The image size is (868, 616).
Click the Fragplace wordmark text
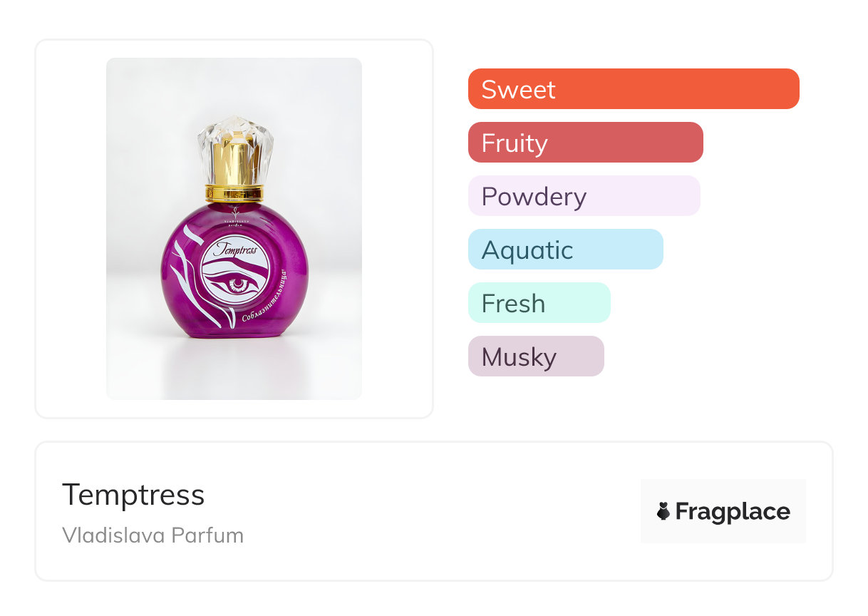pyautogui.click(x=733, y=512)
